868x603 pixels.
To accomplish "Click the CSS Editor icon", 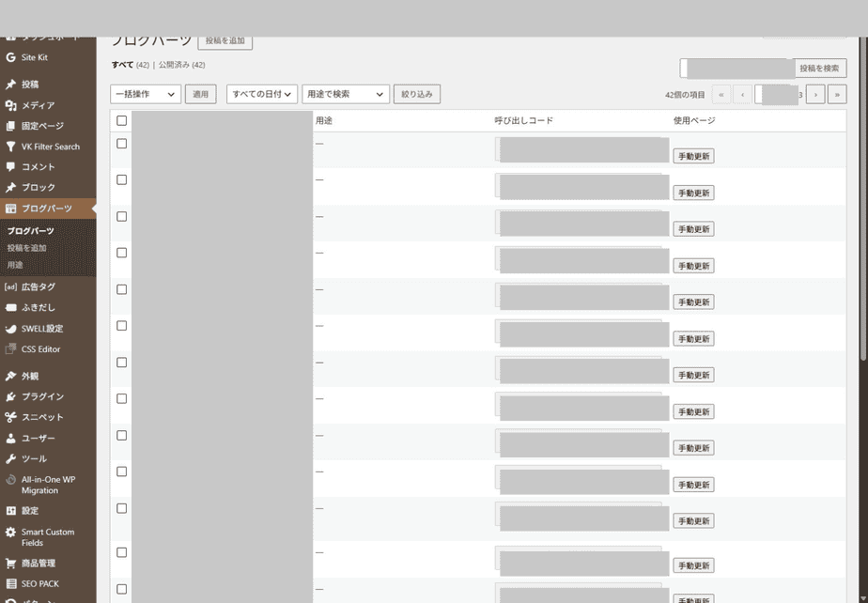I will point(10,348).
